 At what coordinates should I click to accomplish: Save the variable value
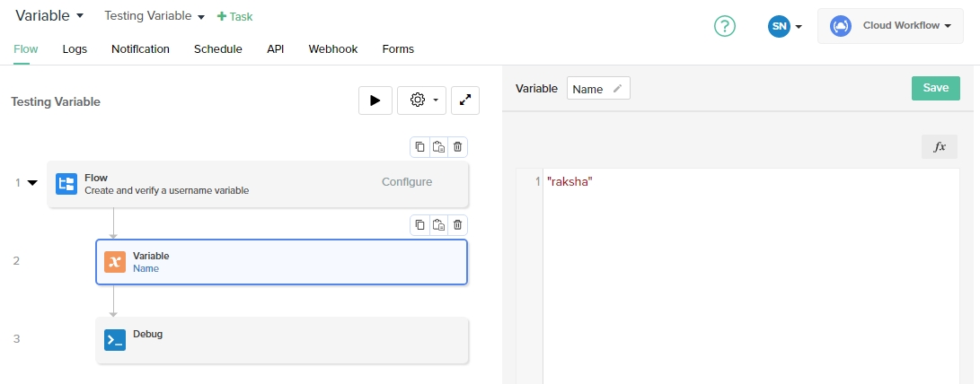point(935,88)
